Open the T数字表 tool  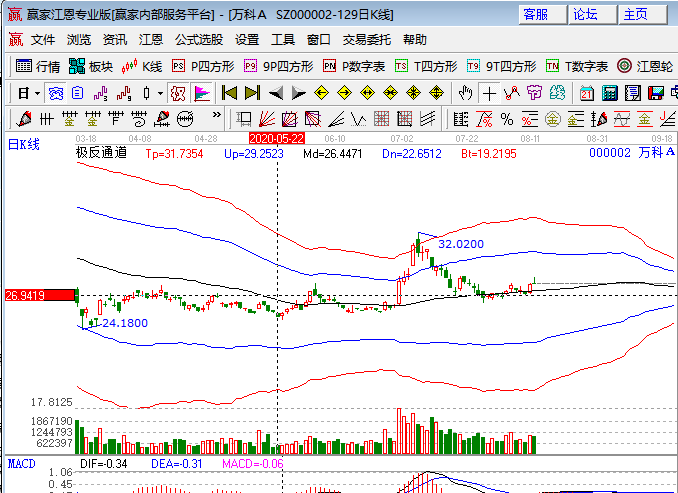(x=577, y=66)
